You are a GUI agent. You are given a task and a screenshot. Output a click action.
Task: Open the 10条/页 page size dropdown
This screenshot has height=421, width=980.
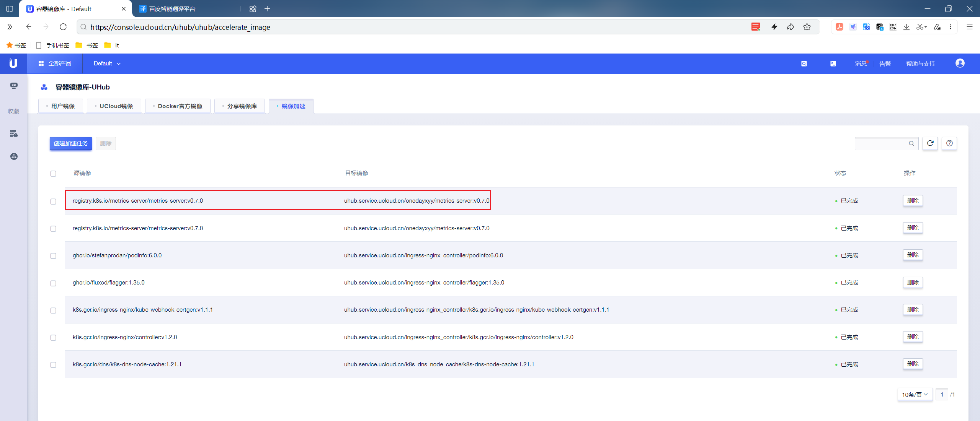pyautogui.click(x=915, y=394)
